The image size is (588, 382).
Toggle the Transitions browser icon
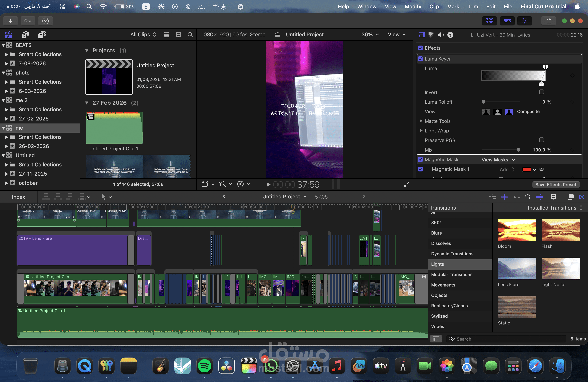582,197
